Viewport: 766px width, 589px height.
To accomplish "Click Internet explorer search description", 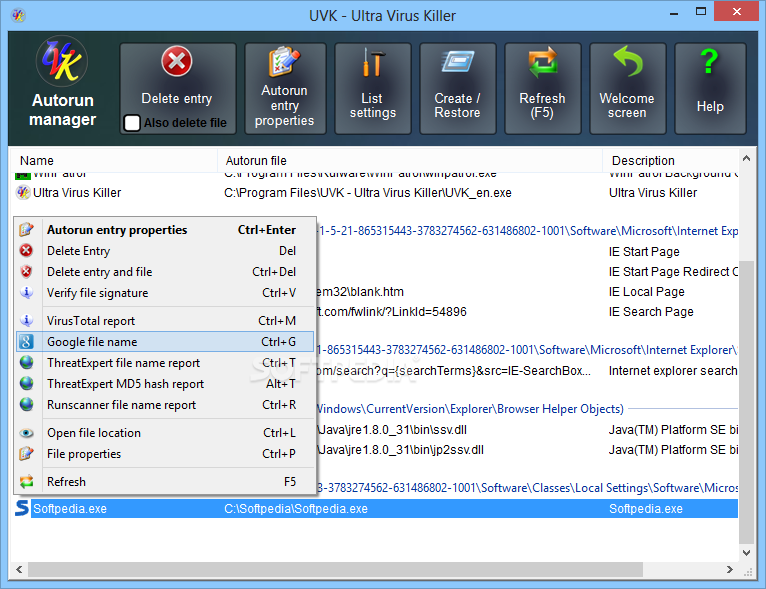I will click(x=673, y=371).
